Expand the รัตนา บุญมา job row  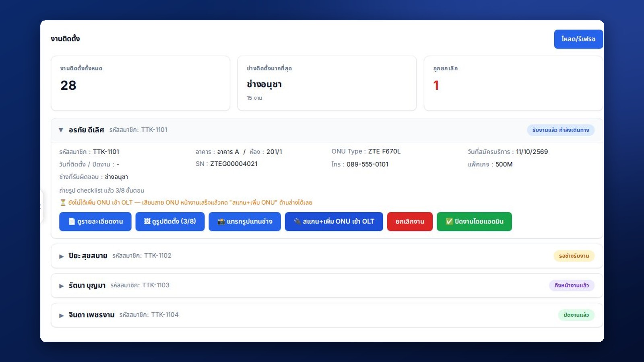[x=326, y=286]
